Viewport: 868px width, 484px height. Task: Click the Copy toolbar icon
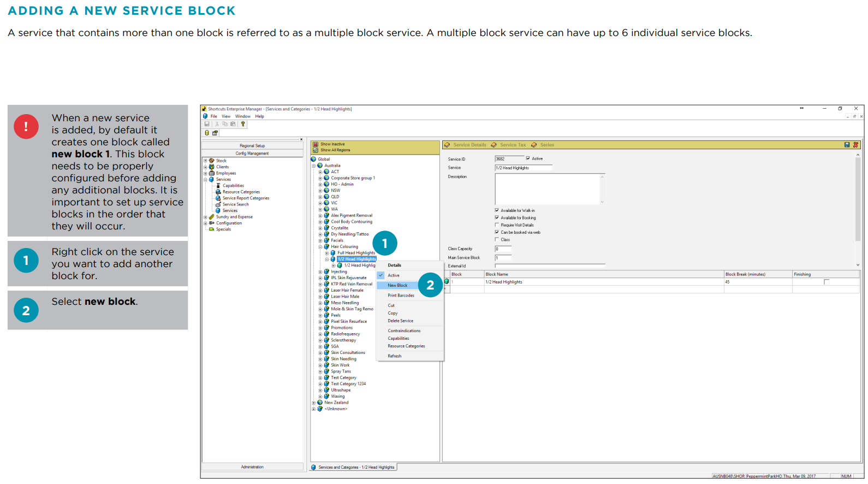[x=224, y=124]
